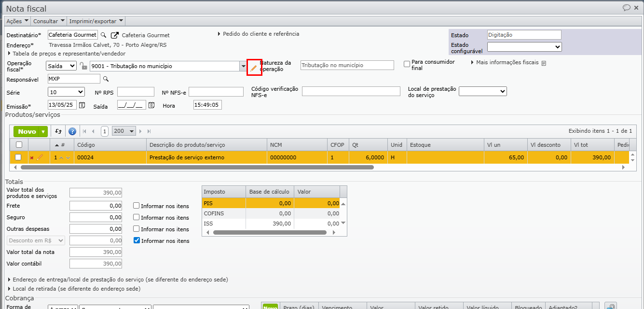Edit item row 00024 pencil icon
Screen dimensions: 644x309
coord(40,157)
